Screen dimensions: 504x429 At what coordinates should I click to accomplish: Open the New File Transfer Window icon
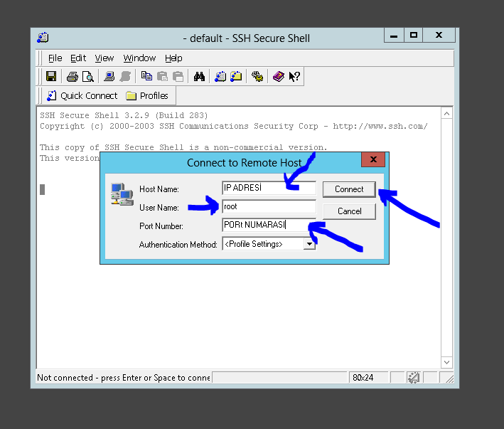pyautogui.click(x=236, y=77)
